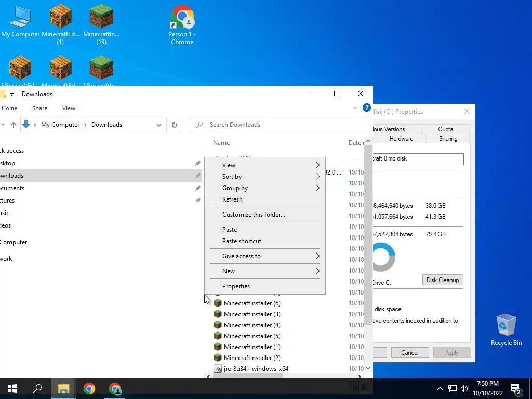The width and height of the screenshot is (532, 399).
Task: Launch Person 1 - Chrome shortcut
Action: coord(182,25)
